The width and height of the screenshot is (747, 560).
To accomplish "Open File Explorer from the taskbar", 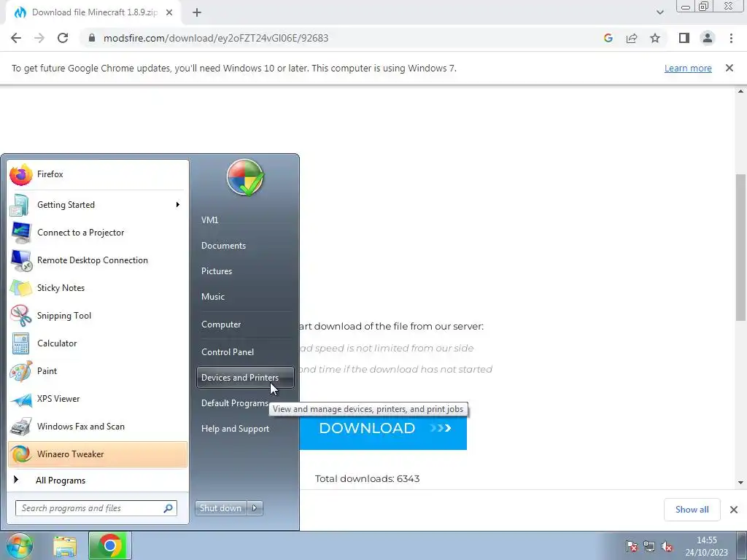I will pyautogui.click(x=65, y=546).
